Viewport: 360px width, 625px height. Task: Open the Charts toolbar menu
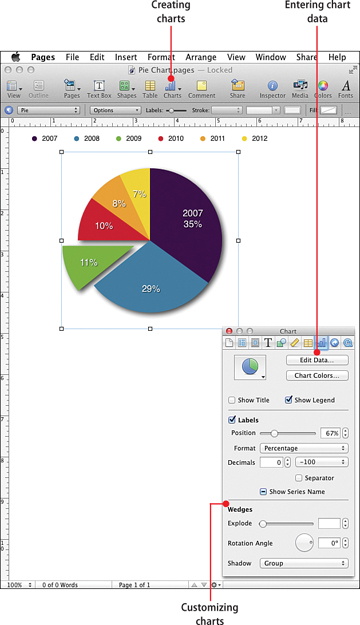point(172,89)
